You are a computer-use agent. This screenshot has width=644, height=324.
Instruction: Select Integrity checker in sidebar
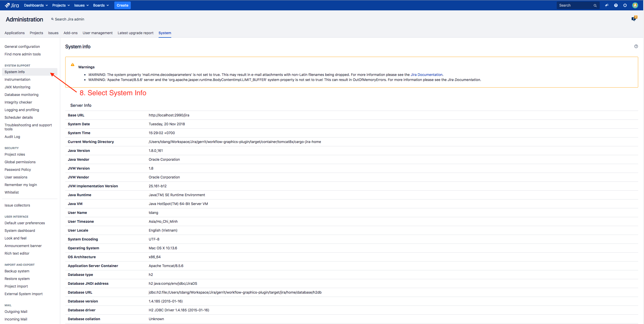click(18, 102)
